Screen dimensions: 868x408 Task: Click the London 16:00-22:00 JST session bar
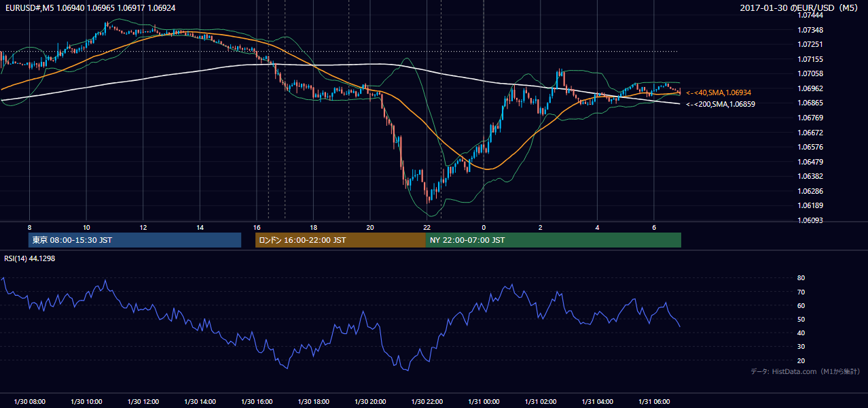pyautogui.click(x=340, y=240)
